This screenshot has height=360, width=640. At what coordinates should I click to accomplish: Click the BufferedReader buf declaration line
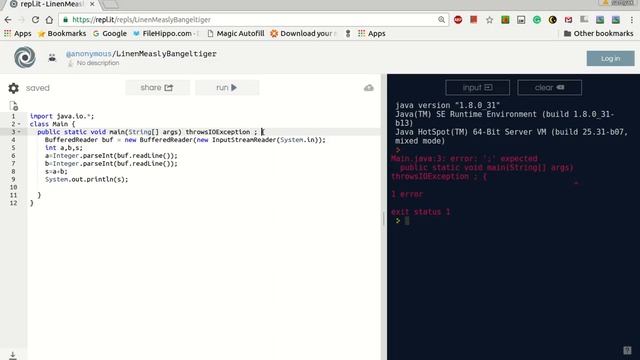(185, 140)
